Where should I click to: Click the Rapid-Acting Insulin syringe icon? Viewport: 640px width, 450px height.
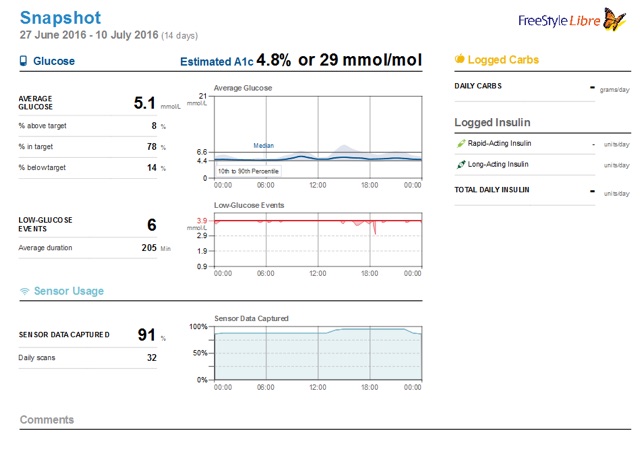coord(461,143)
